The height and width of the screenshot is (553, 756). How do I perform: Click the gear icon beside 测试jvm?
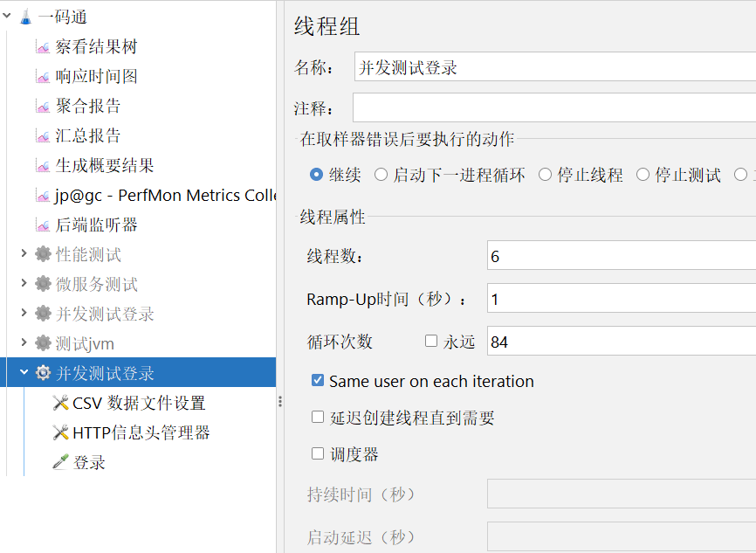[x=43, y=344]
